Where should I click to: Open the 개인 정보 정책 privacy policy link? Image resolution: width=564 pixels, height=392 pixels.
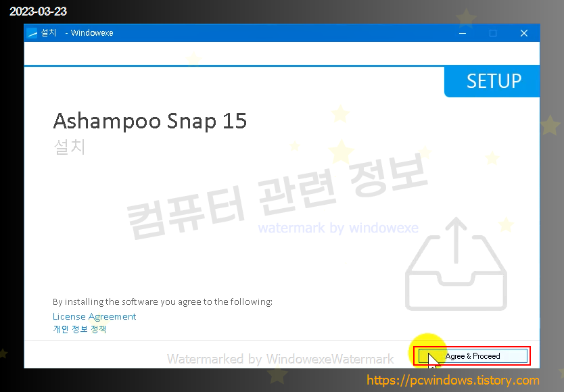pos(80,329)
